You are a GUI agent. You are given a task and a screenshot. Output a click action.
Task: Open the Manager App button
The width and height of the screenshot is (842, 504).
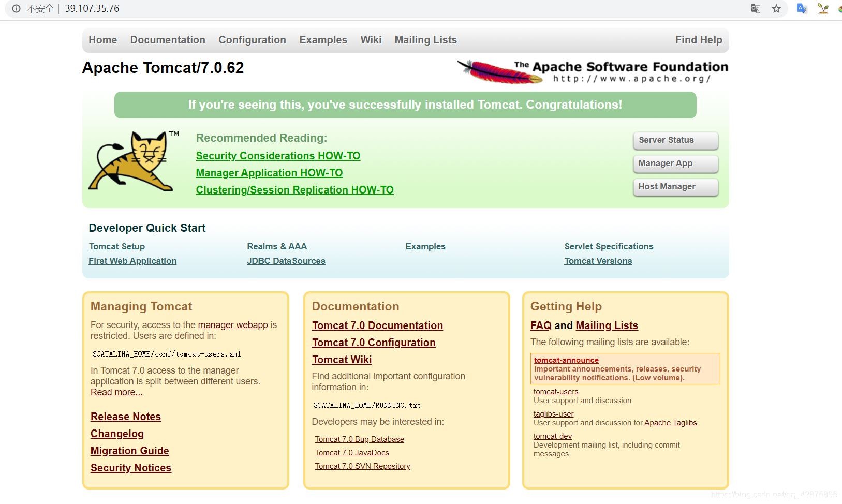tap(675, 164)
